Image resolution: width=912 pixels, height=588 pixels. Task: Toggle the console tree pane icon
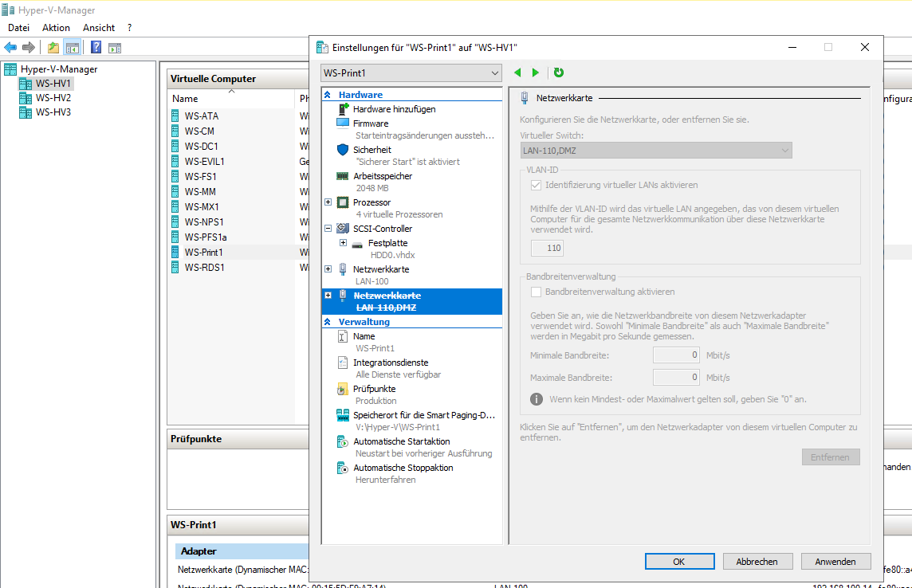[x=72, y=48]
